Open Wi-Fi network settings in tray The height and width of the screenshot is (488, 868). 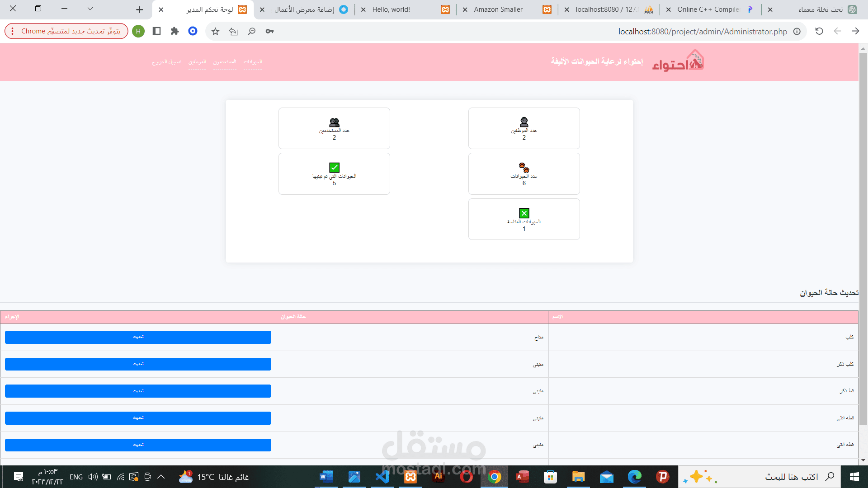coord(120,477)
